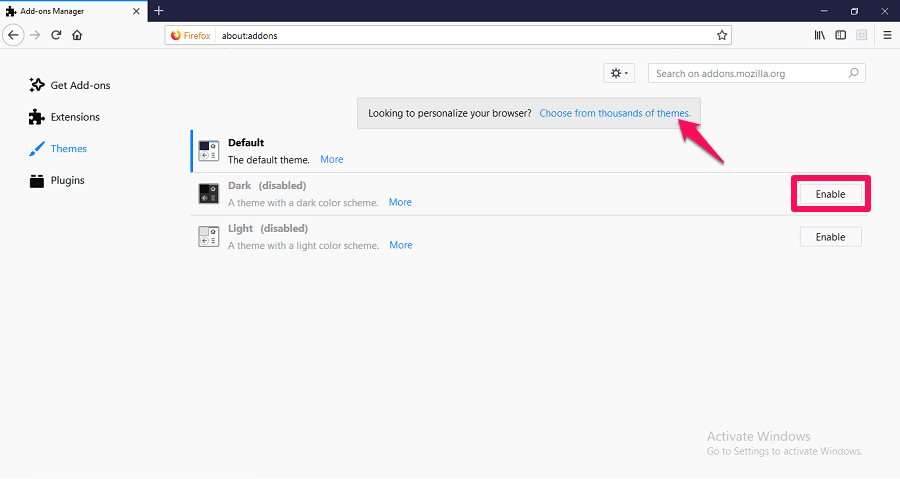Click 'The default theme.' description
The image size is (900, 479).
[269, 160]
